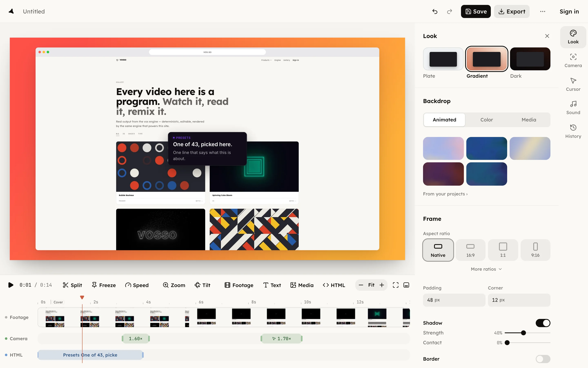
Task: Click the Export button
Action: click(x=512, y=11)
